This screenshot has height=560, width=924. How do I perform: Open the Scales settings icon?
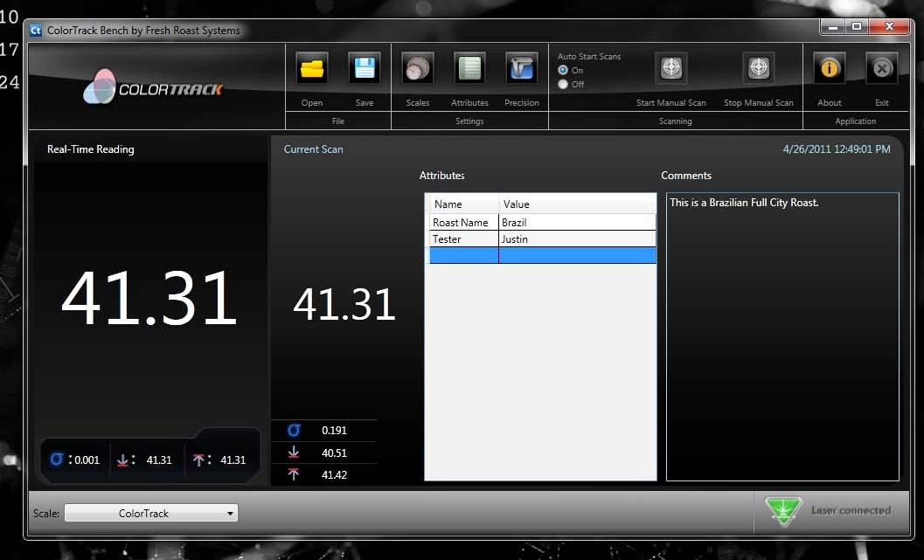click(417, 68)
